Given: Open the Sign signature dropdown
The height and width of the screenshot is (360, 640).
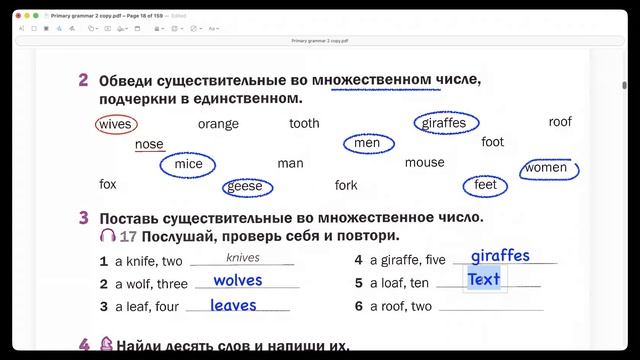Looking at the screenshot, I should pos(122,29).
